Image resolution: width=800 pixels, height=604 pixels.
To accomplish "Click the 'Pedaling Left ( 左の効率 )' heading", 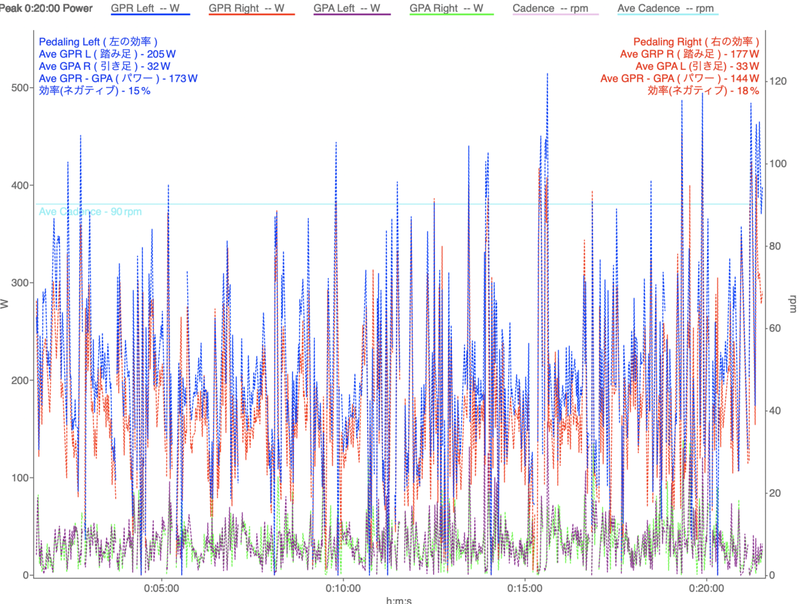I will point(98,42).
